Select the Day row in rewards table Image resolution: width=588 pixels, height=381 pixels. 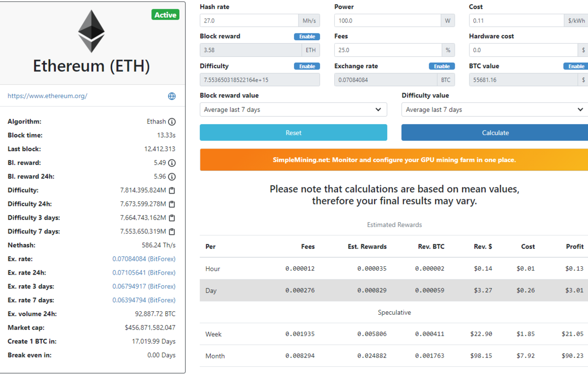pyautogui.click(x=394, y=290)
